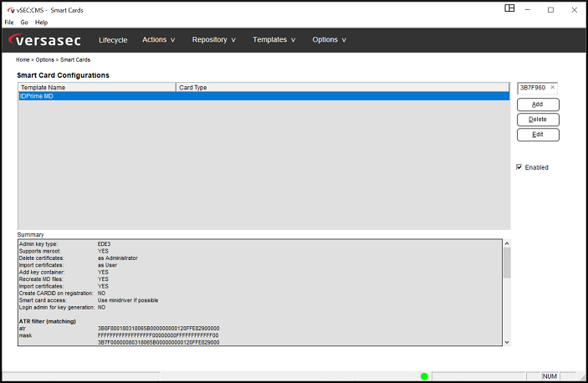Screen dimensions: 588x383
Task: Click the 'mask' label in summary
Action: (x=25, y=336)
